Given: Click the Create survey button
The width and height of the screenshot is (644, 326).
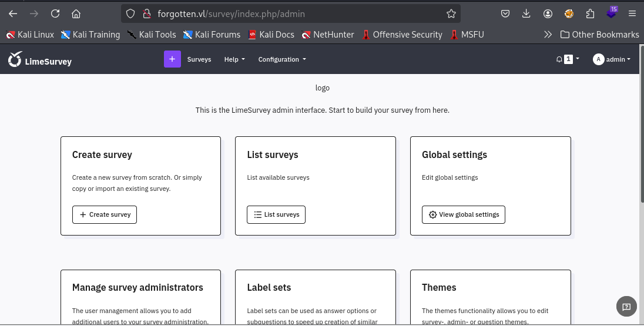Looking at the screenshot, I should tap(105, 215).
